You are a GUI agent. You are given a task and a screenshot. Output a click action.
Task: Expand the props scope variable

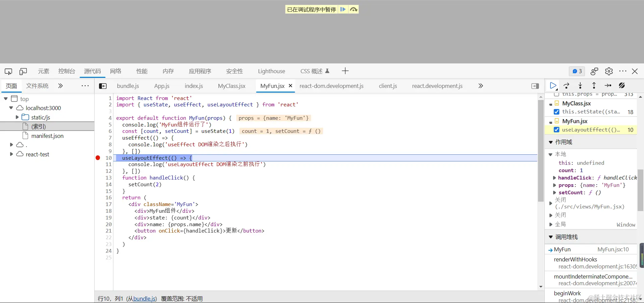(554, 185)
